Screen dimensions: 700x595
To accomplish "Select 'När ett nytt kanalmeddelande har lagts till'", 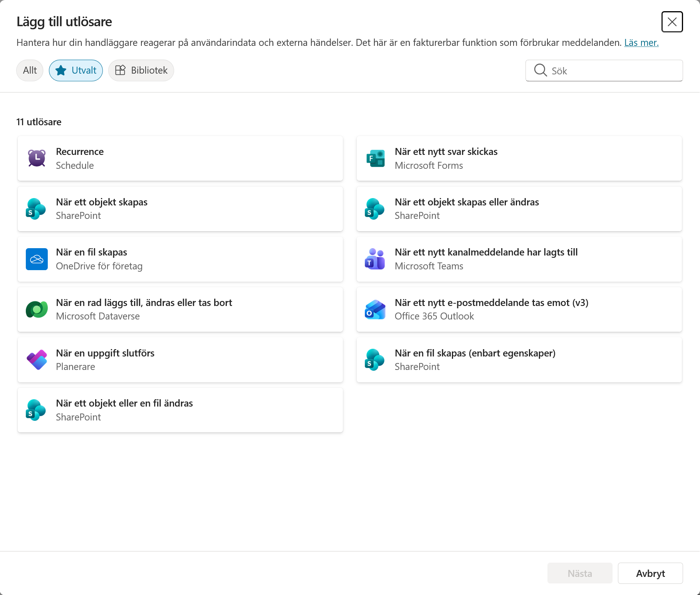I will [519, 259].
